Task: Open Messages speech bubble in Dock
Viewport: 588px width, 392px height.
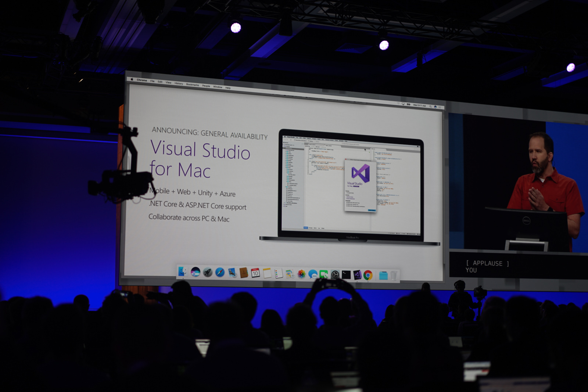Action: tap(313, 274)
